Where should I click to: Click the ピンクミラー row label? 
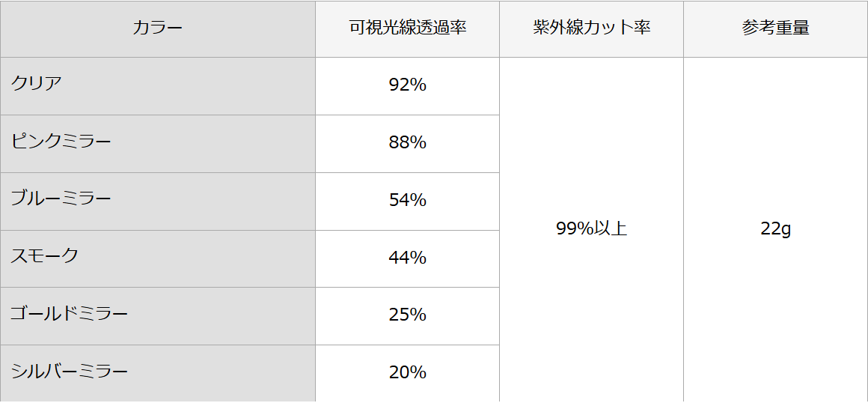[x=61, y=141]
